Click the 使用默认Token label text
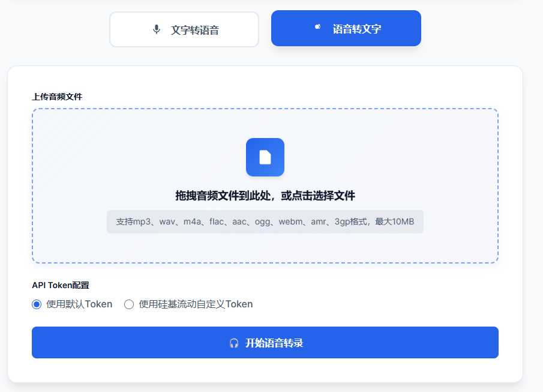Image resolution: width=543 pixels, height=392 pixels. click(x=79, y=304)
